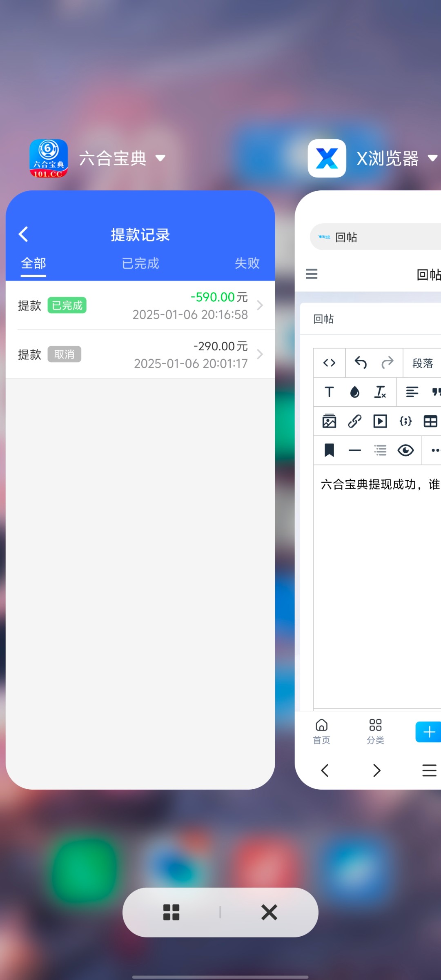Go back from 提款记录 page
Screen dimensions: 441x980
(x=24, y=234)
